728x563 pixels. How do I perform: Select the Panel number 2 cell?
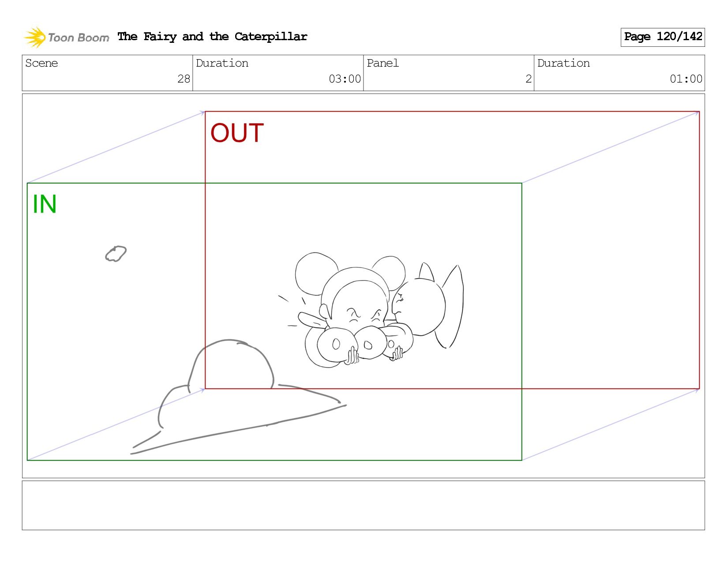449,73
